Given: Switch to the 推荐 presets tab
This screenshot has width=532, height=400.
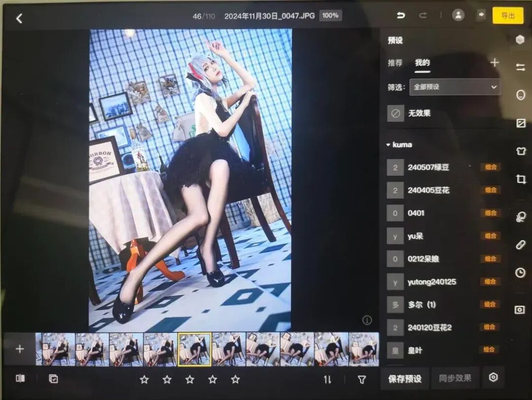Looking at the screenshot, I should tap(395, 63).
